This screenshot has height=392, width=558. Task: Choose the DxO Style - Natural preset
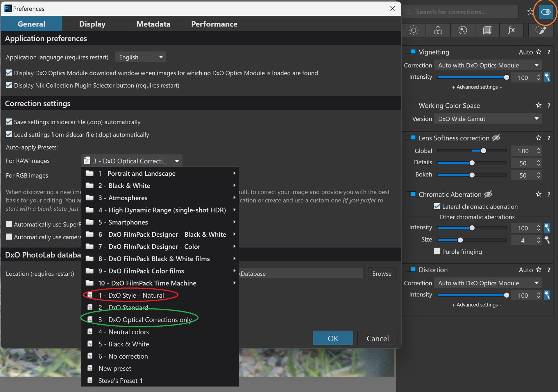pos(160,295)
